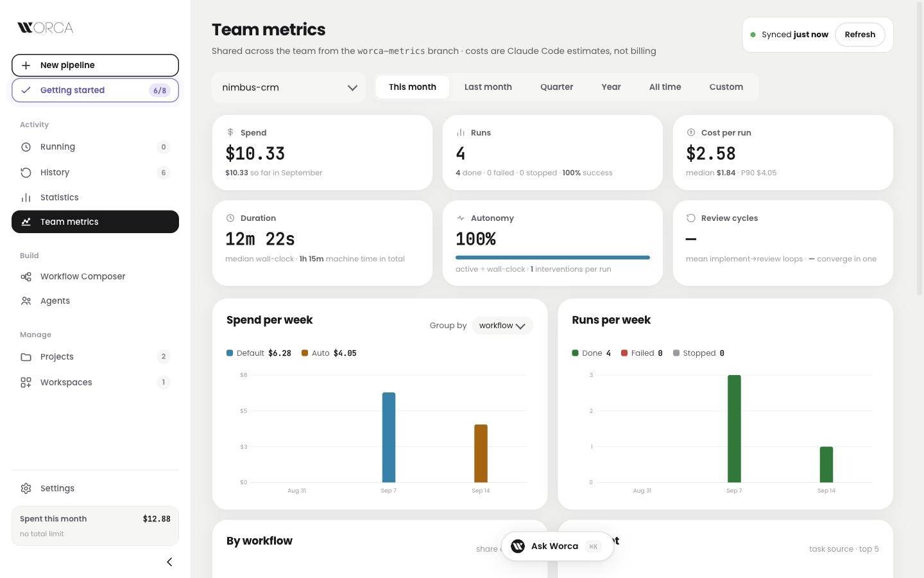This screenshot has height=578, width=924.
Task: Click the Duration clock icon
Action: click(x=230, y=218)
